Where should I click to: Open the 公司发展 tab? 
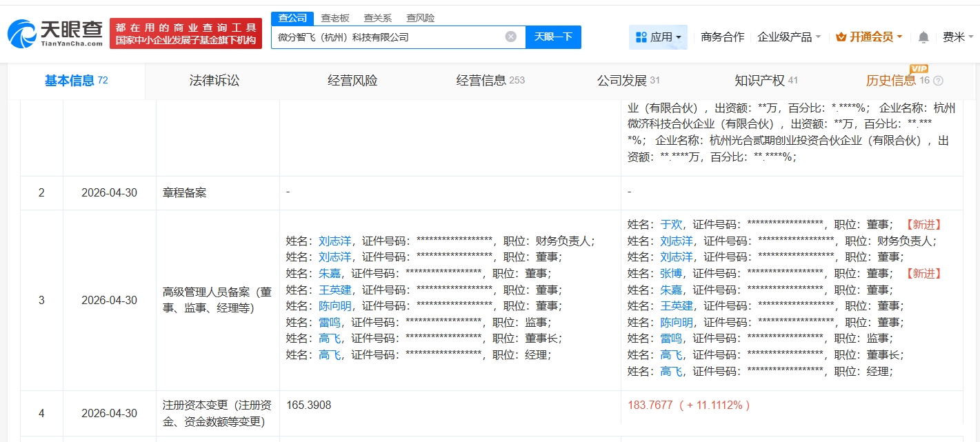coord(628,81)
